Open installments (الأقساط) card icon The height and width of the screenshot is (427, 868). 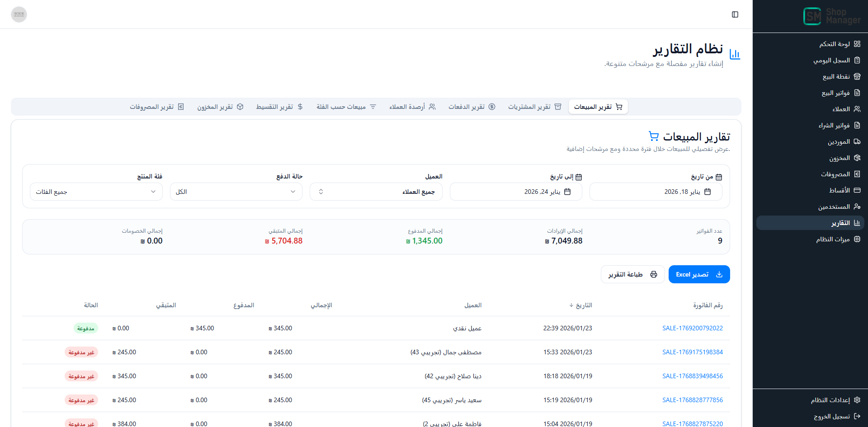coord(857,190)
